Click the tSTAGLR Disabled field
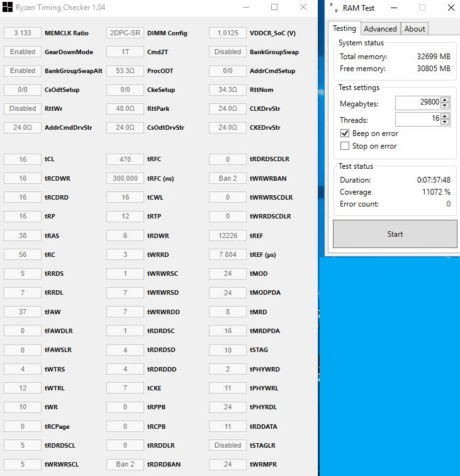Viewport: 460px width, 476px height. click(228, 445)
